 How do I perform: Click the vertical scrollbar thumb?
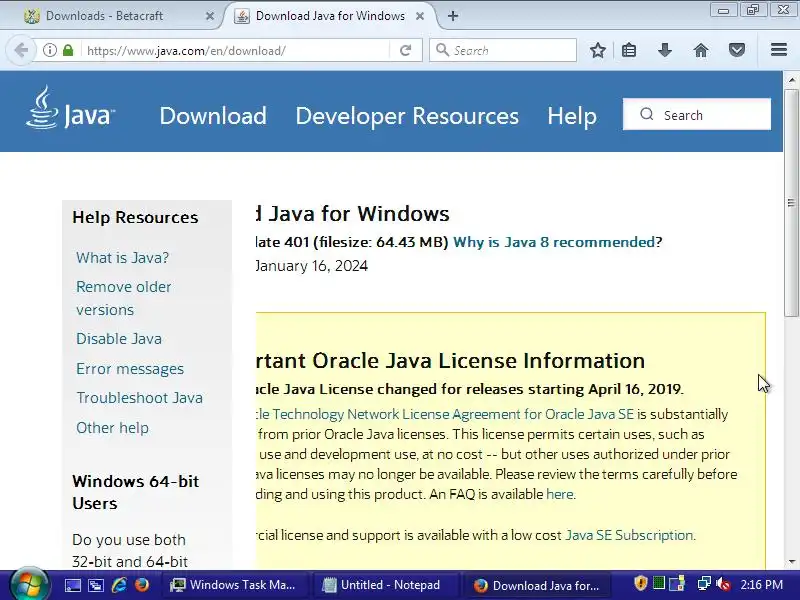click(791, 203)
